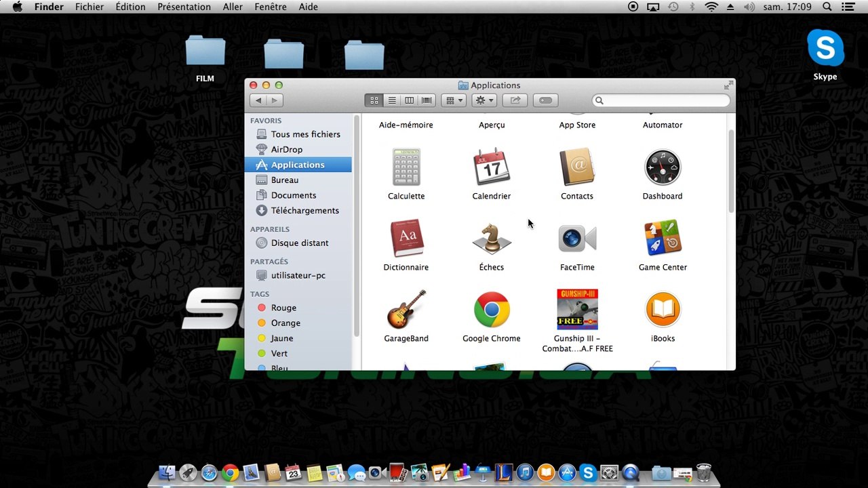This screenshot has width=868, height=488.
Task: Switch to Cover Flow view
Action: click(427, 100)
